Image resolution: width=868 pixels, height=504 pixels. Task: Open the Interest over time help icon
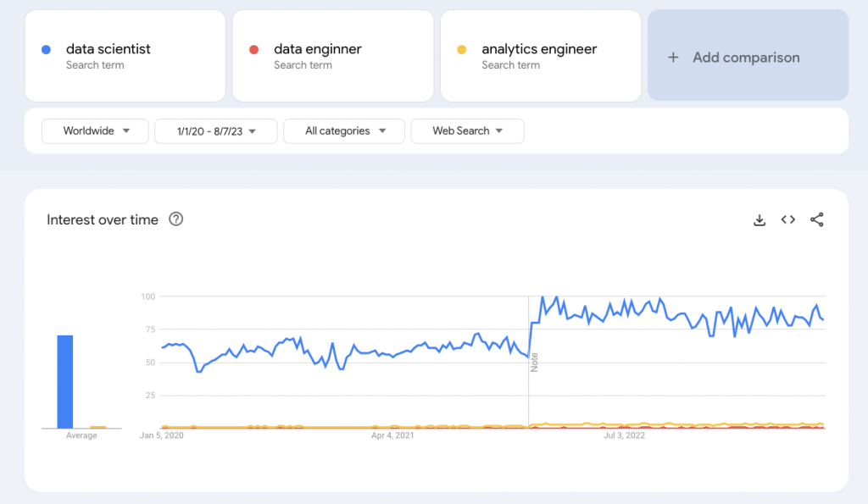coord(176,219)
